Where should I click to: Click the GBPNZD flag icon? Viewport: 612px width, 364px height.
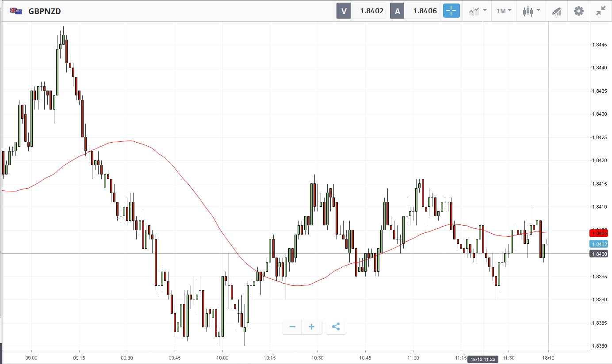[16, 11]
